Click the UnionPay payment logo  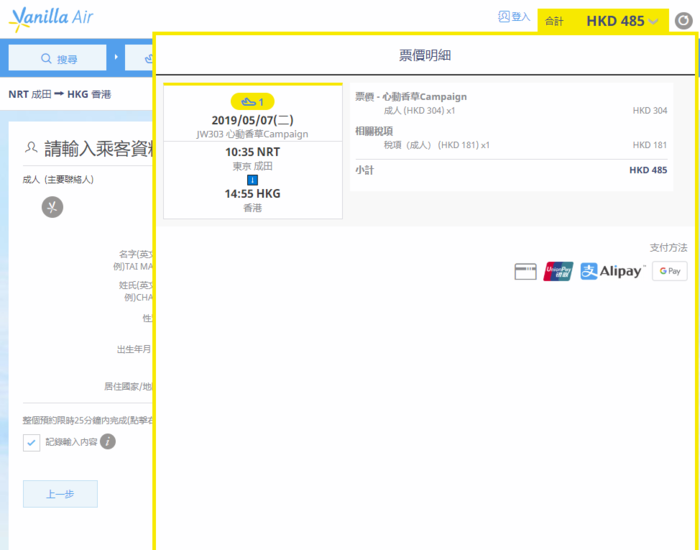tap(558, 271)
